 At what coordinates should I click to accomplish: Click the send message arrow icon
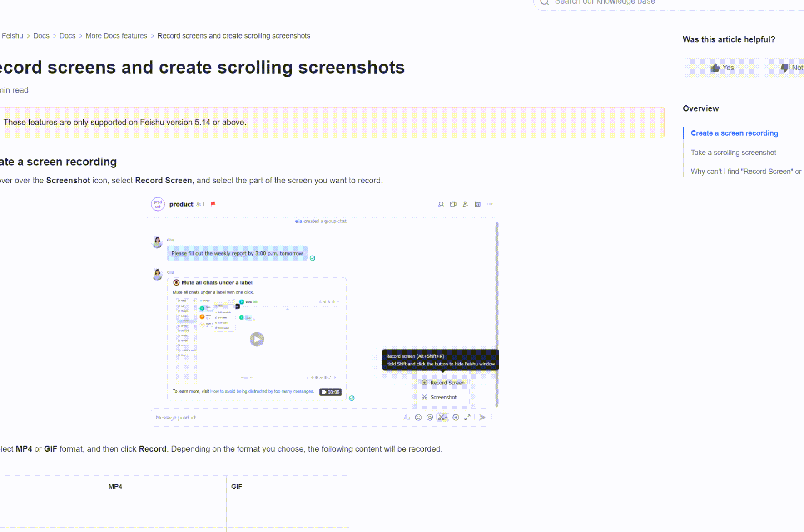tap(482, 417)
